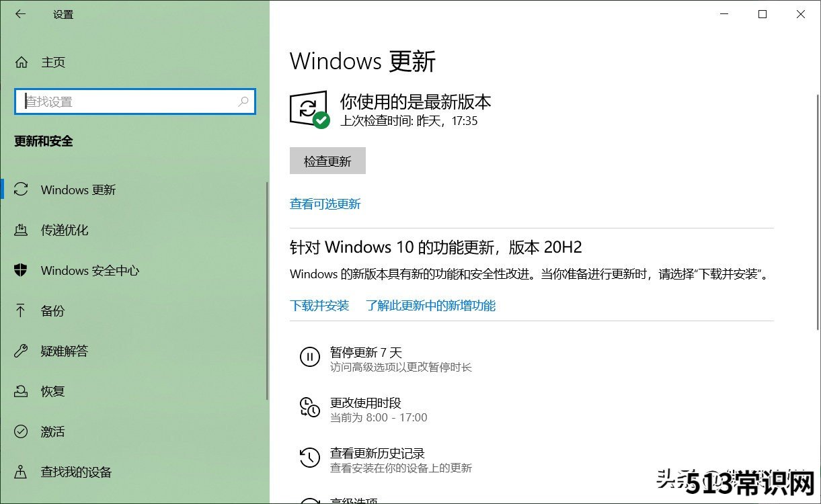
Task: Open the Home page house icon
Action: [x=22, y=62]
